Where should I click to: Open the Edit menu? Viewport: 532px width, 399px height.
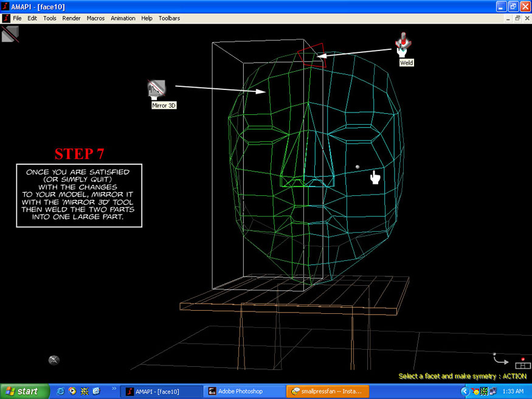32,18
